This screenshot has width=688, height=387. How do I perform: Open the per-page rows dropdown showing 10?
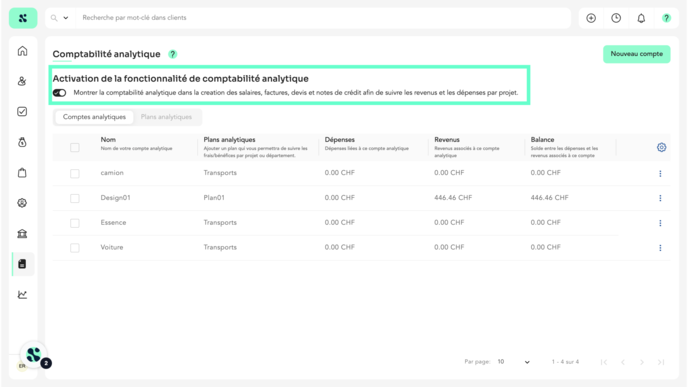click(x=513, y=362)
